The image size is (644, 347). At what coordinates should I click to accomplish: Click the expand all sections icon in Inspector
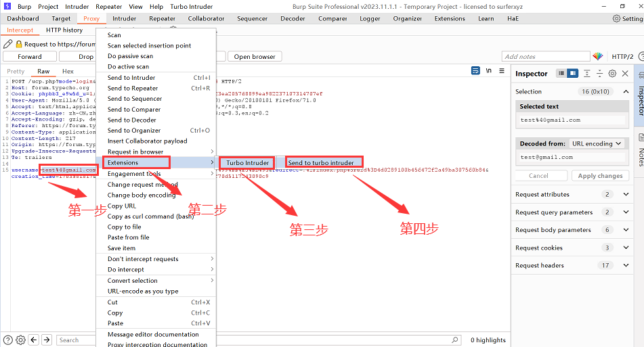[587, 74]
